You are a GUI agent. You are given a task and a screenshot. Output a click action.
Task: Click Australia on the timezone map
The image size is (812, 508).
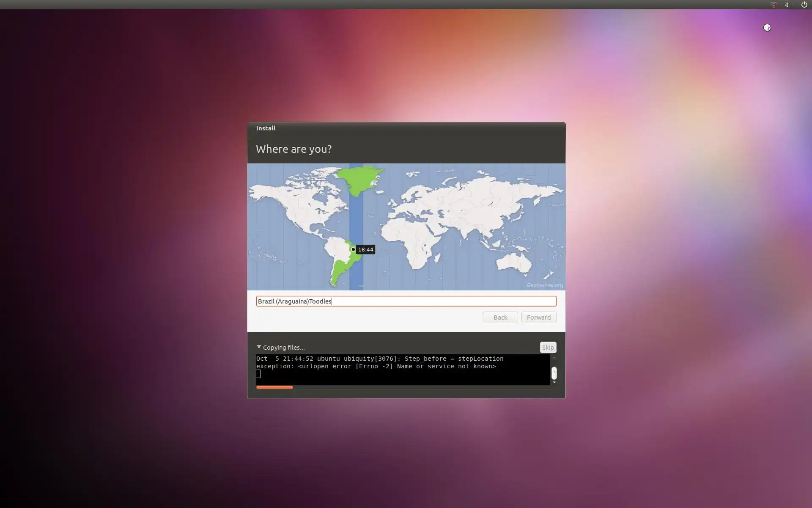514,262
